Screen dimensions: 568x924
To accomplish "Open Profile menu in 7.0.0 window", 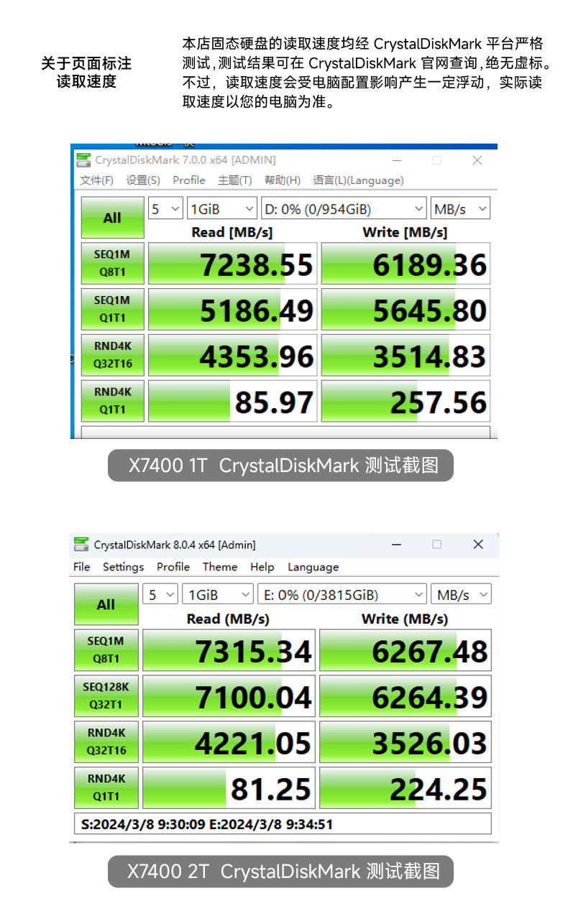I will (189, 180).
